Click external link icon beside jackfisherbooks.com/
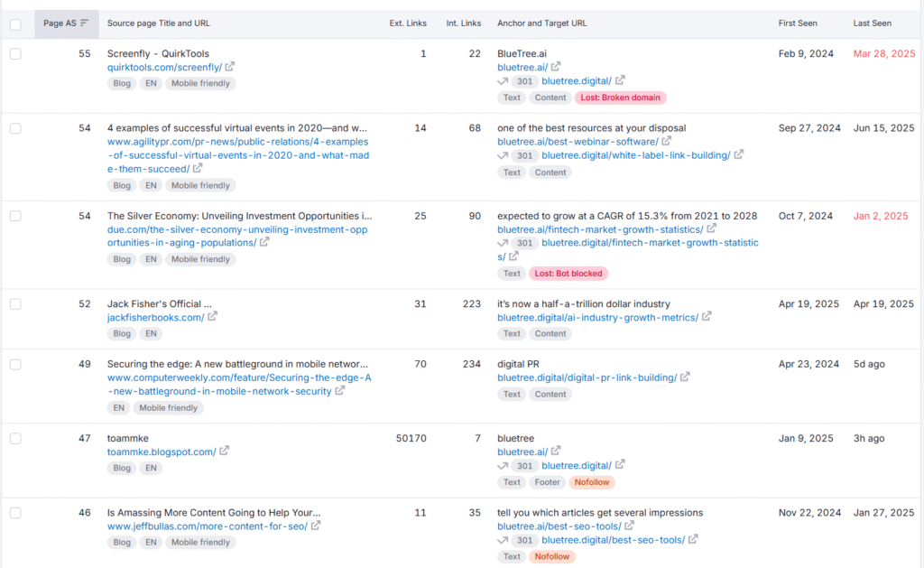 click(x=213, y=317)
